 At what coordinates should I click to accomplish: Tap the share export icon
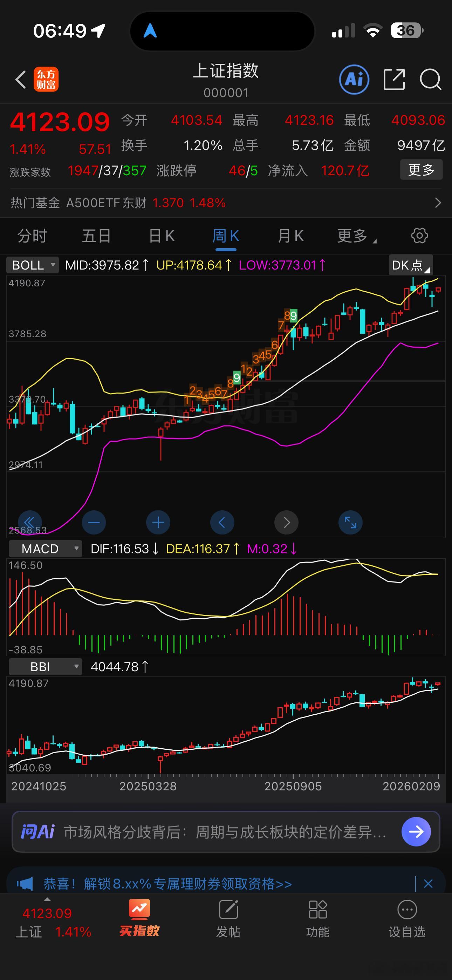click(394, 80)
